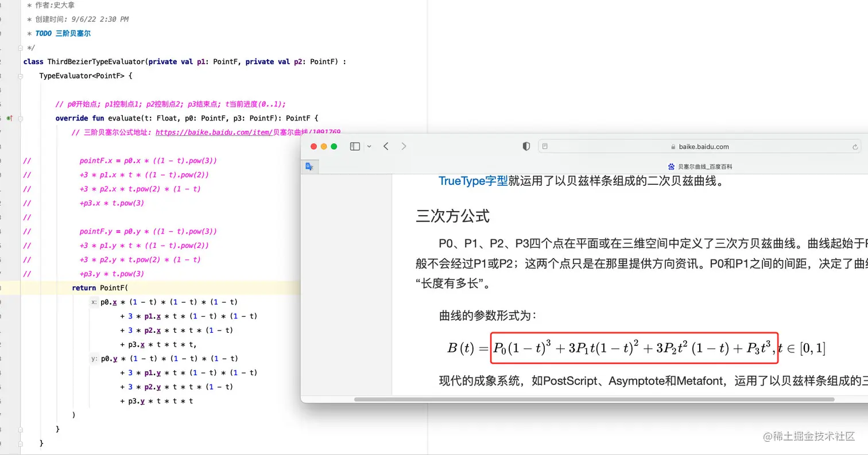
Task: Click the lock icon before baike.baidu.com
Action: 673,147
